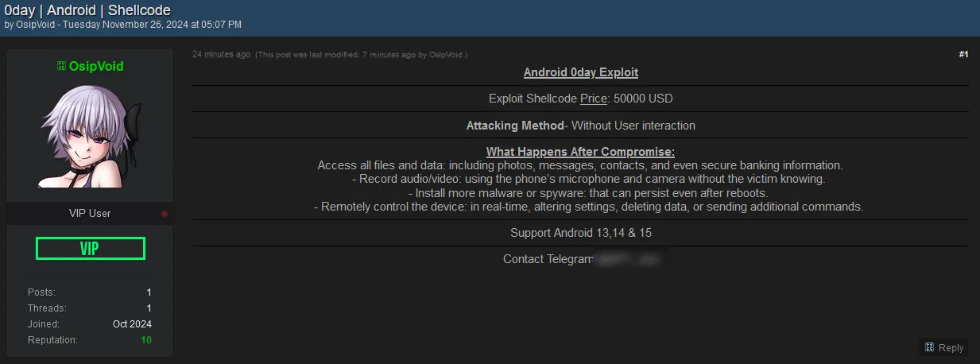Click the 24 minutes ago timestamp
The width and height of the screenshot is (980, 364).
(221, 55)
